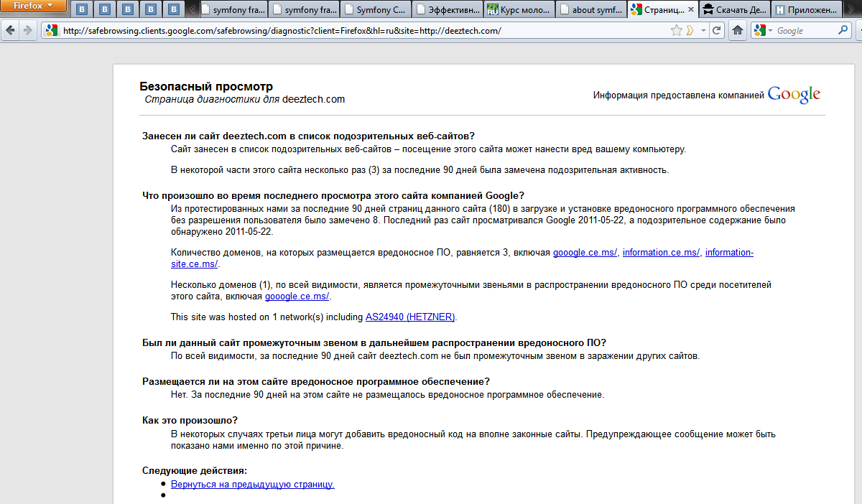Click 'Был ли данный сайт промежуточным звеном...' heading
This screenshot has width=862, height=504.
click(x=374, y=342)
